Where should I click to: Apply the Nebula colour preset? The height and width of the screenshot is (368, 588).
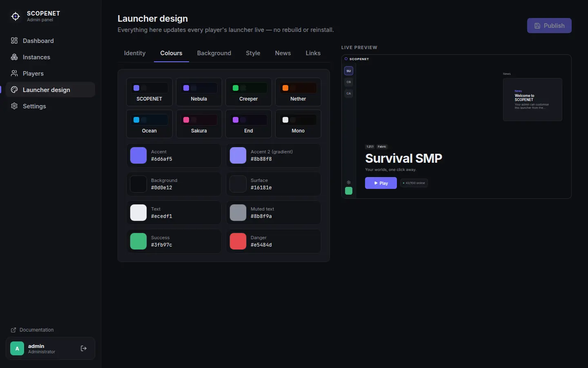[199, 92]
